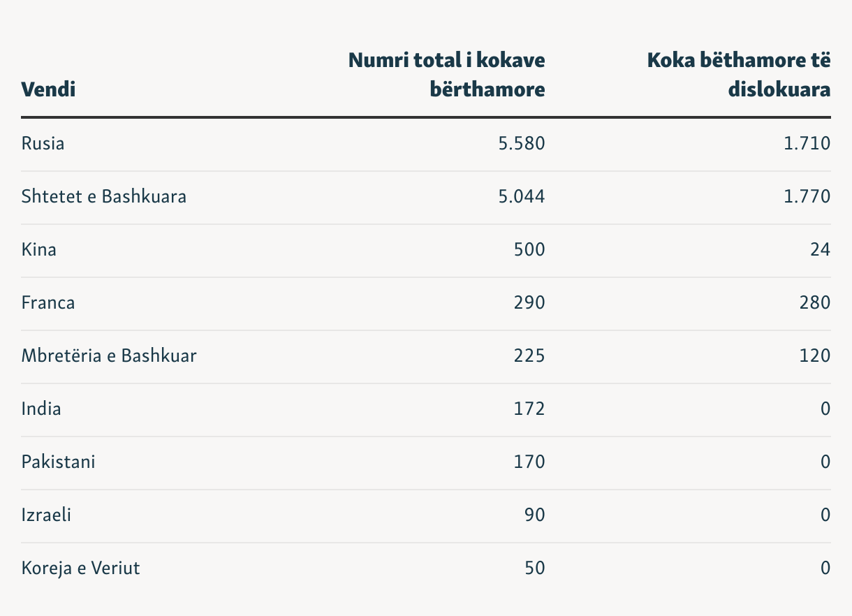The image size is (852, 616).
Task: Click the India row label
Action: coord(41,409)
